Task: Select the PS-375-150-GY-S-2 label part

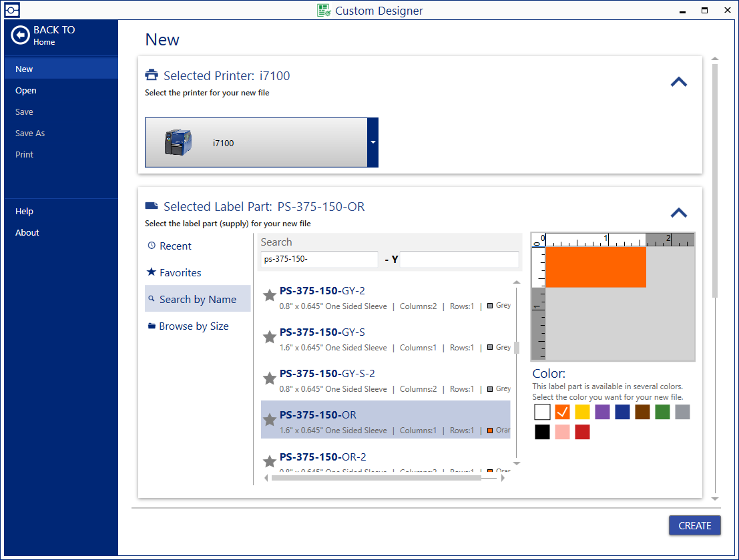Action: pos(386,381)
